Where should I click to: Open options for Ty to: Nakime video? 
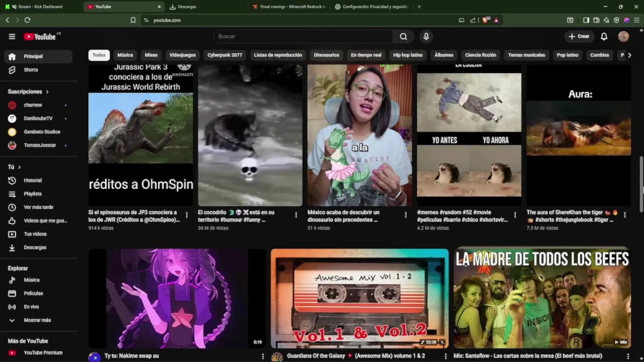[x=263, y=356]
